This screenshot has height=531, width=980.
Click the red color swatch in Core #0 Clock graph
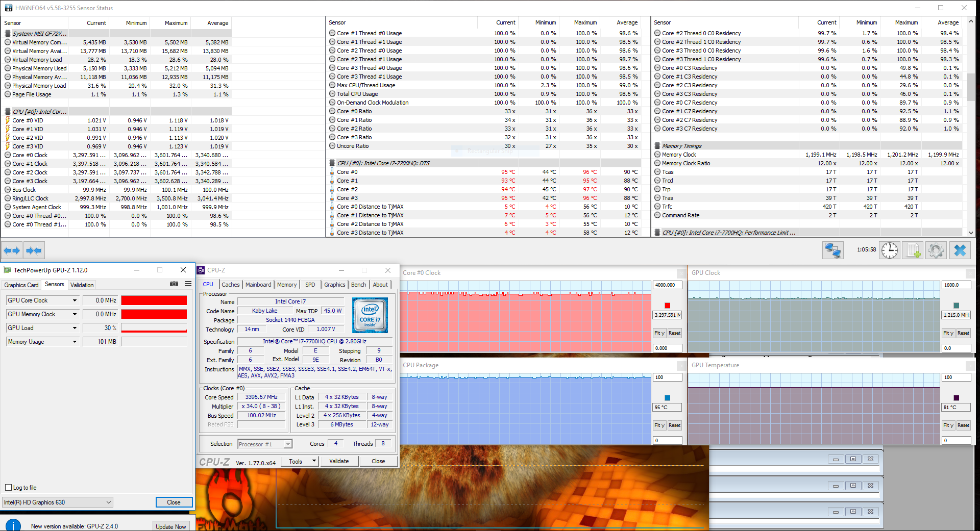[x=667, y=306]
